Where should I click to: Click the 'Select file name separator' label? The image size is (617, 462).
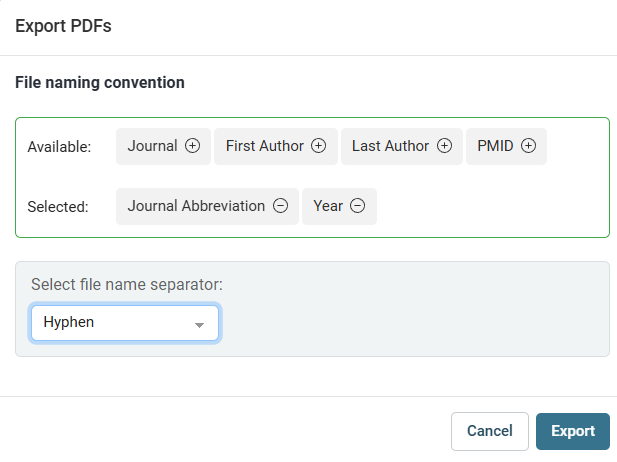tap(126, 285)
